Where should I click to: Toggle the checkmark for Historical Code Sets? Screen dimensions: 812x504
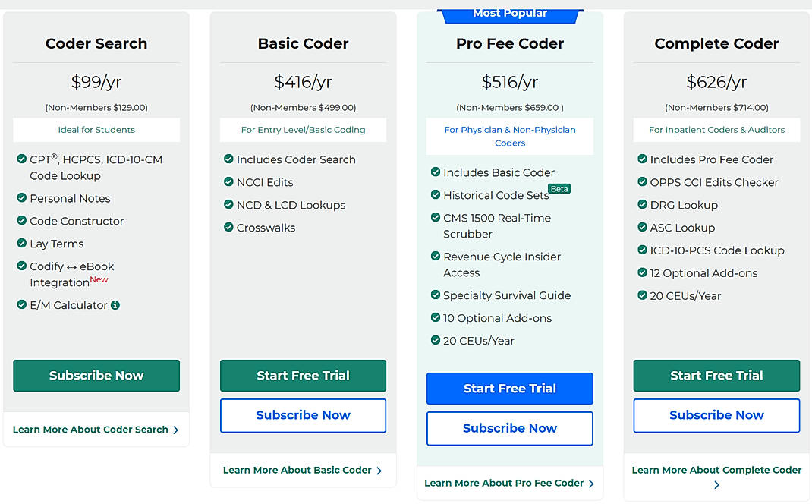pyautogui.click(x=435, y=195)
